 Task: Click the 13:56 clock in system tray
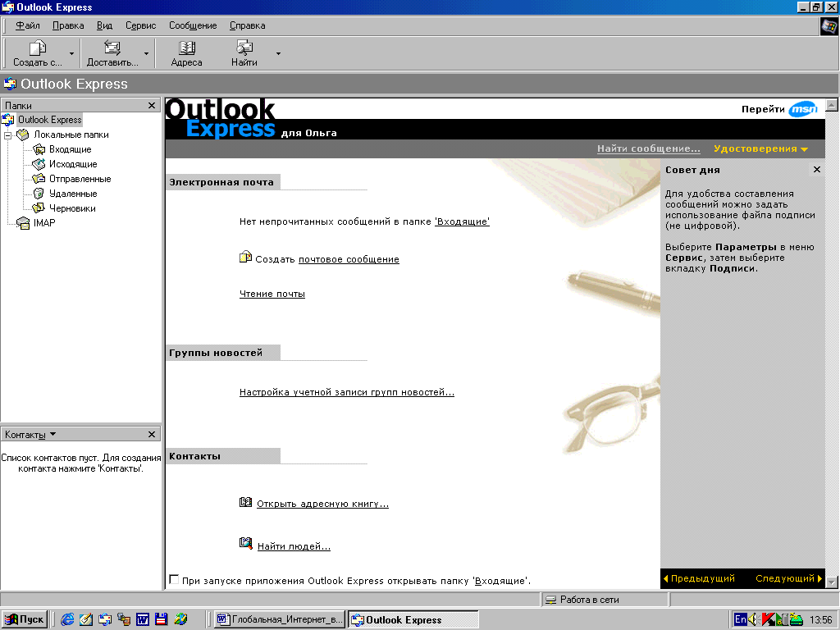tap(820, 619)
